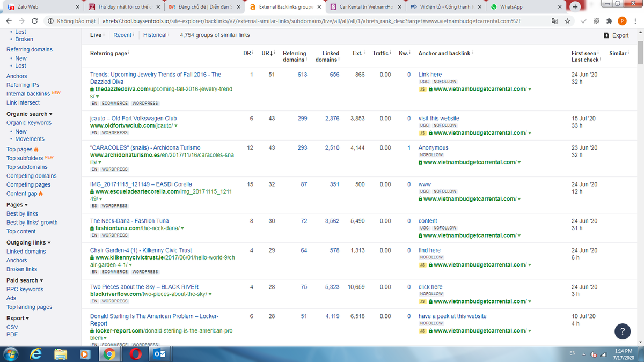
Task: Open the "find here" anchor link
Action: pyautogui.click(x=429, y=250)
